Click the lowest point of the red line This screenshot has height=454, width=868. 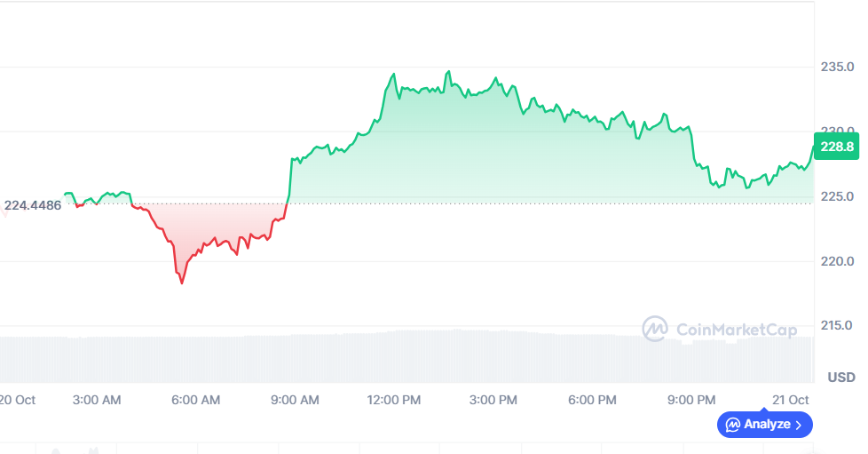182,283
